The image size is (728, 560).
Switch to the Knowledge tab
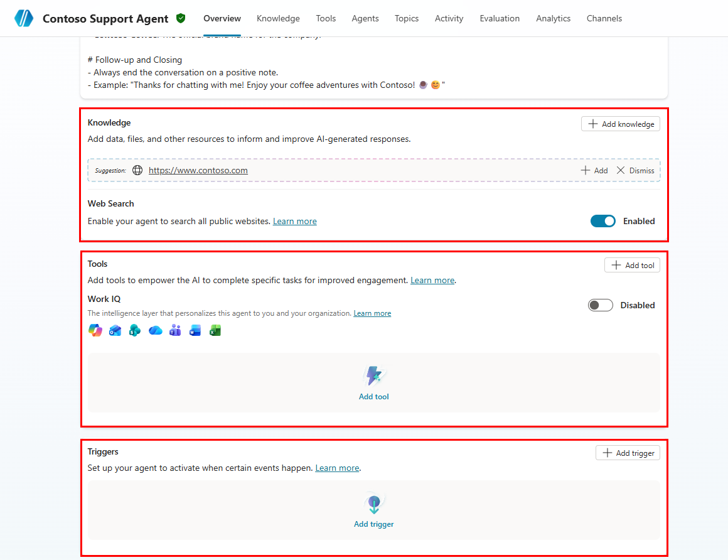click(278, 19)
